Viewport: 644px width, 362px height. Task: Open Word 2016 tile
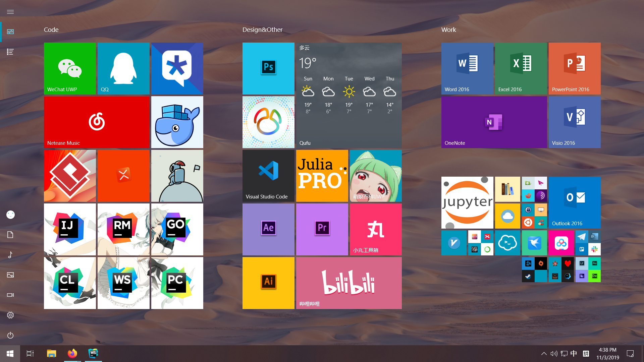(x=467, y=68)
